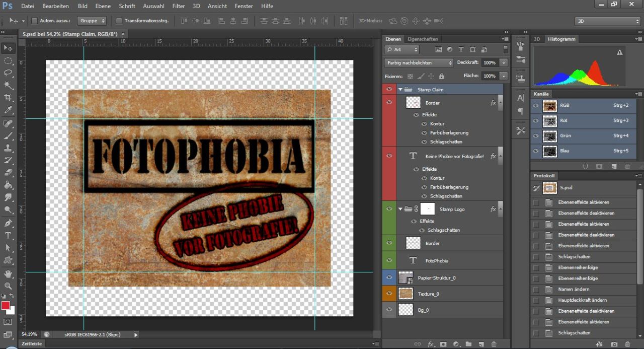
Task: Switch to the 3D panel tab
Action: [537, 39]
